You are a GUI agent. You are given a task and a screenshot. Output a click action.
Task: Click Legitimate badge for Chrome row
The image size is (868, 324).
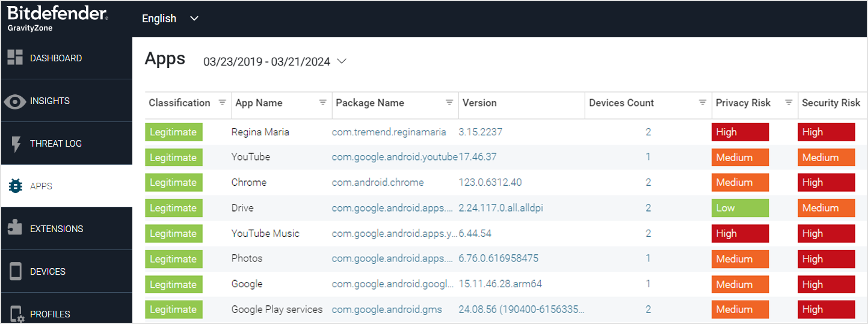(x=174, y=183)
